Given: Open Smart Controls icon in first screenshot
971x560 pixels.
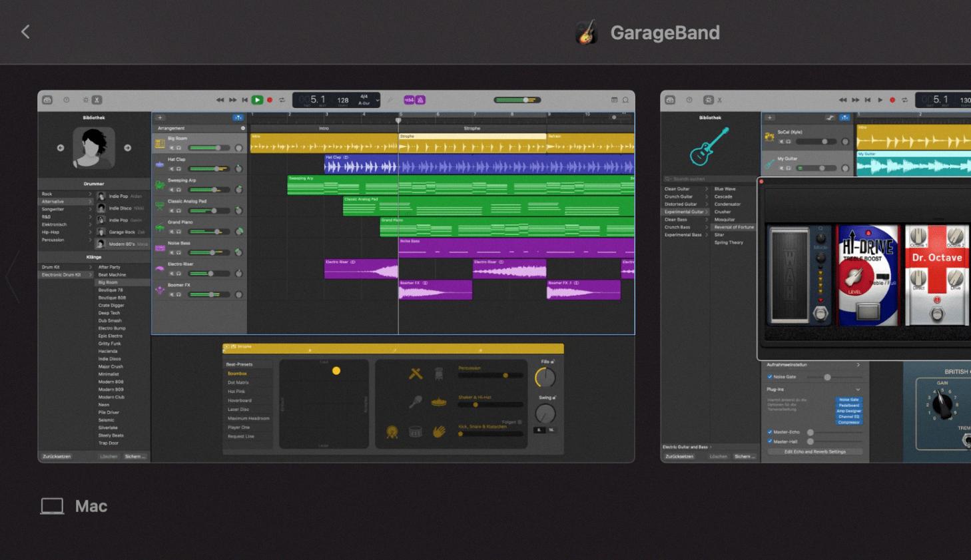Looking at the screenshot, I should coord(86,100).
